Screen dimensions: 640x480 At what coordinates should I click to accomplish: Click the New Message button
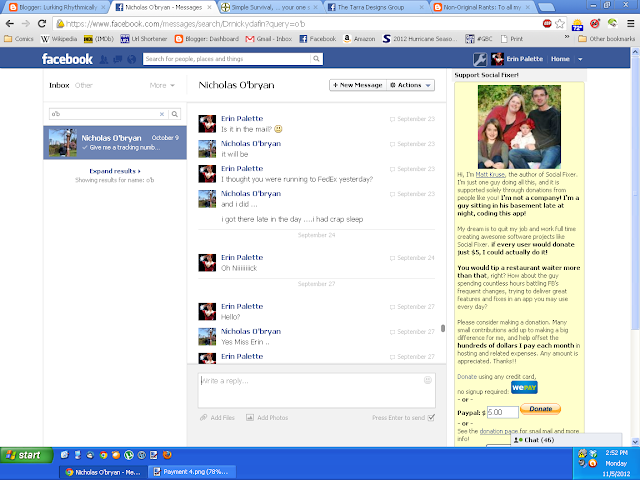click(x=358, y=85)
